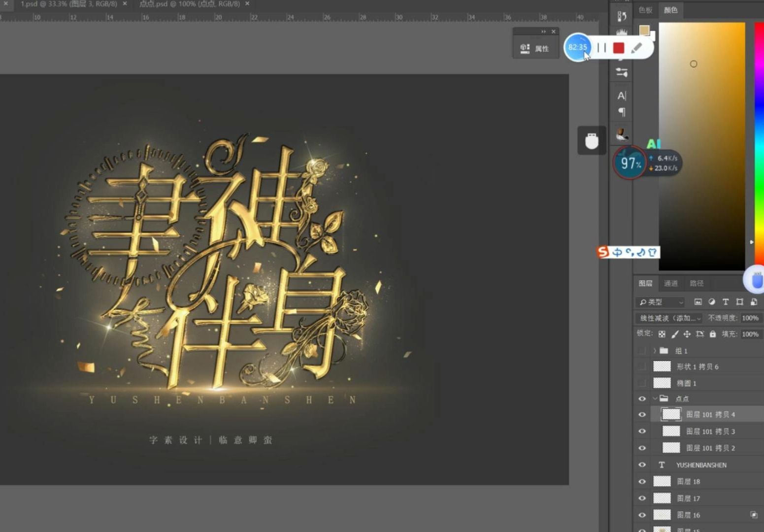
Task: Click the recorder pencil annotation tool
Action: click(636, 48)
